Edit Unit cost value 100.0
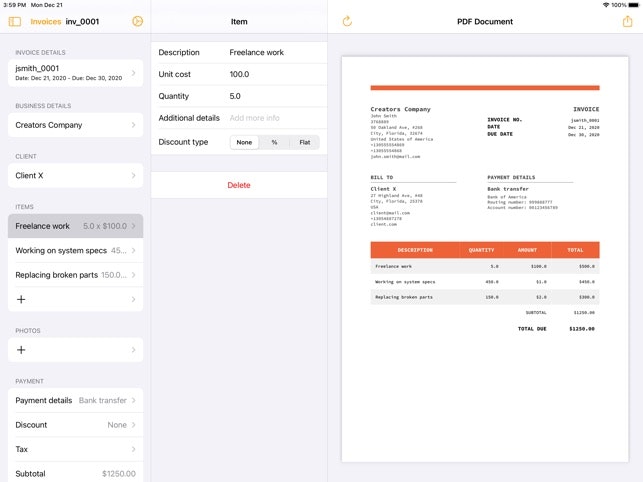Viewport: 643px width, 482px height. [239, 74]
